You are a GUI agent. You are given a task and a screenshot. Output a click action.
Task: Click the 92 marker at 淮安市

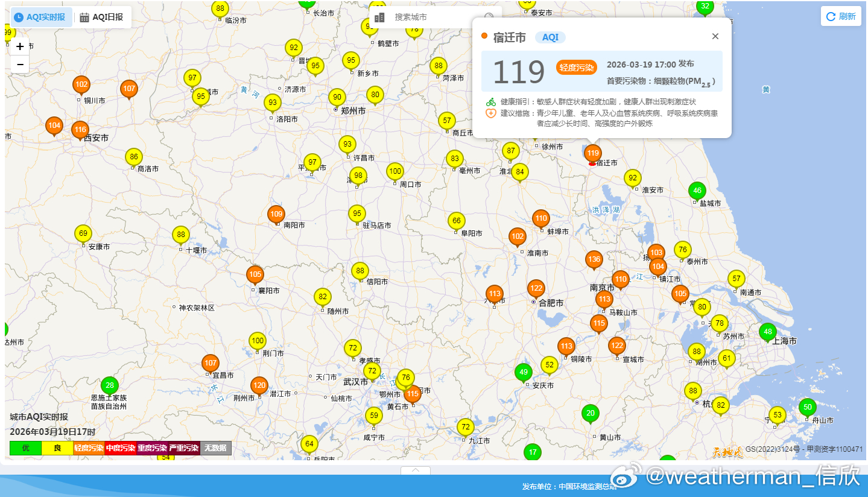coord(632,179)
